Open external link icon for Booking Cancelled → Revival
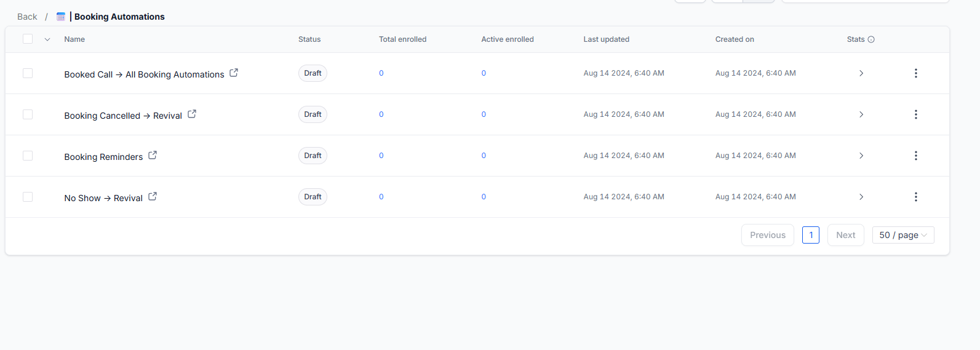This screenshot has height=350, width=980. 192,114
